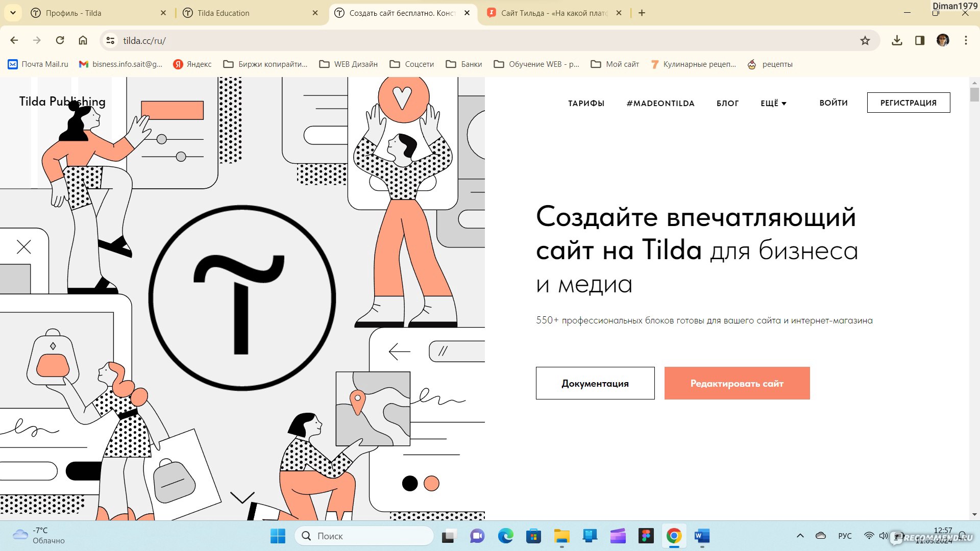The width and height of the screenshot is (980, 551).
Task: Click the weather widget in taskbar
Action: coord(37,536)
